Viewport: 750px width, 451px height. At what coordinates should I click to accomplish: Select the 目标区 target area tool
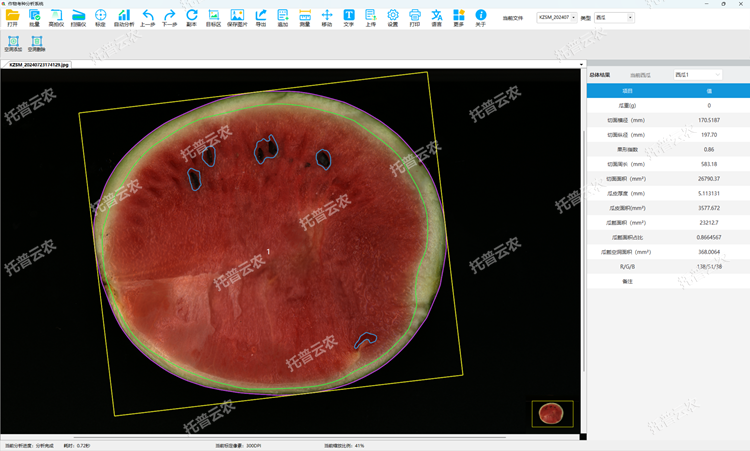(213, 17)
